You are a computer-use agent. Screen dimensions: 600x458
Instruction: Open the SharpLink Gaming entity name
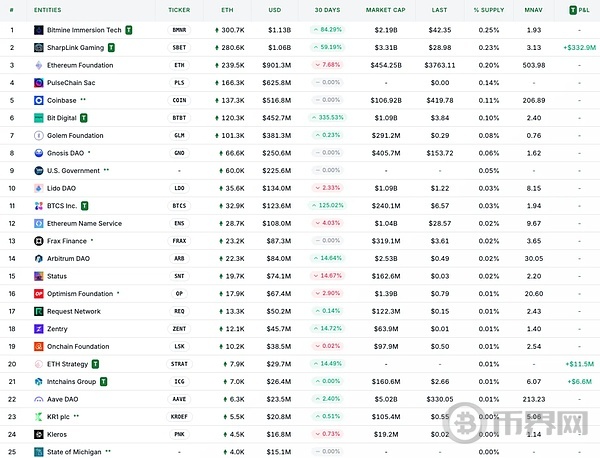pyautogui.click(x=75, y=47)
